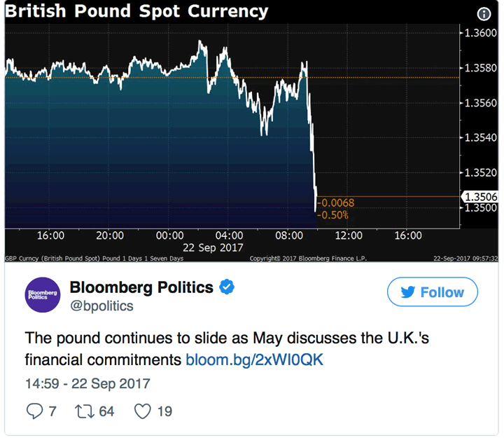Click the @bpolitics handle
The image size is (504, 438).
click(101, 306)
